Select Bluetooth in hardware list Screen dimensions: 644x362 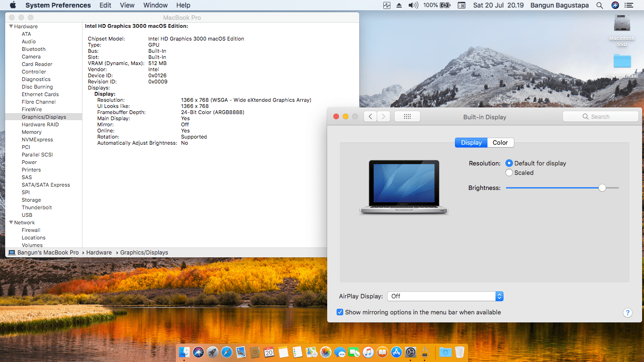coord(33,49)
